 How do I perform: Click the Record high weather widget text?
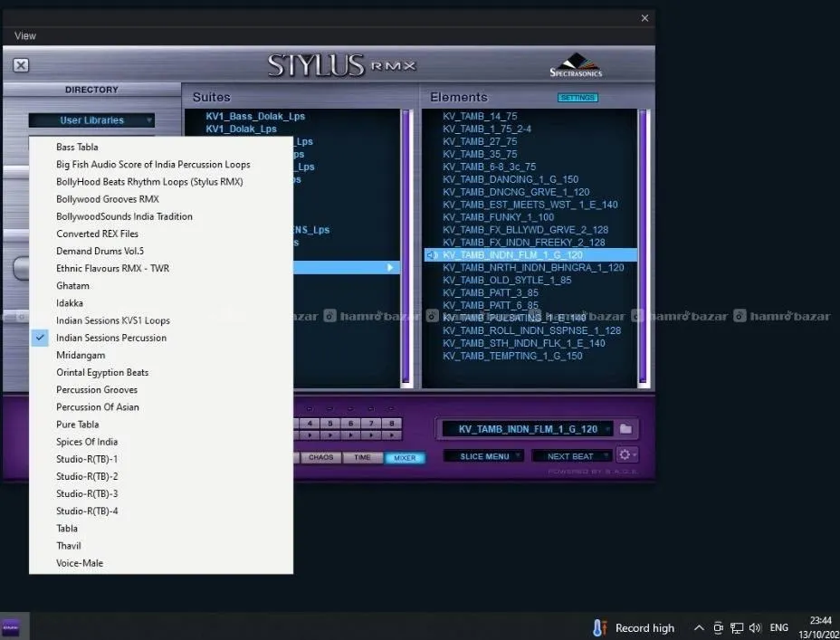644,627
